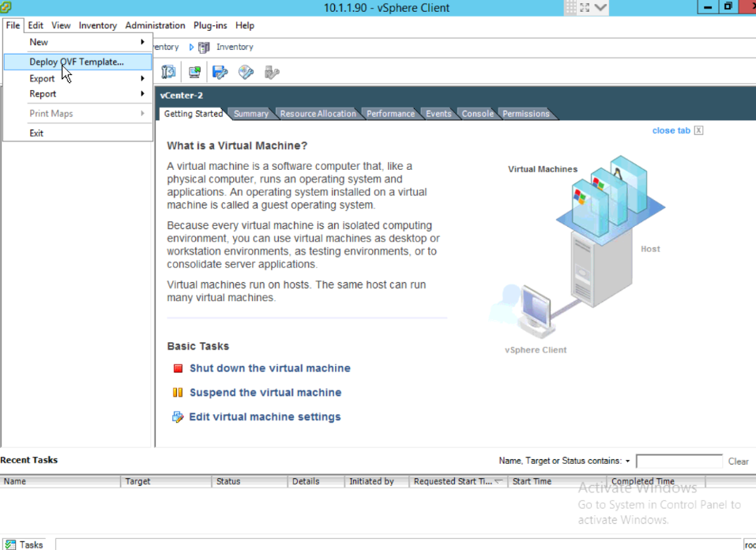Screen dimensions: 756x550
Task: Open the View menu
Action: (x=61, y=25)
